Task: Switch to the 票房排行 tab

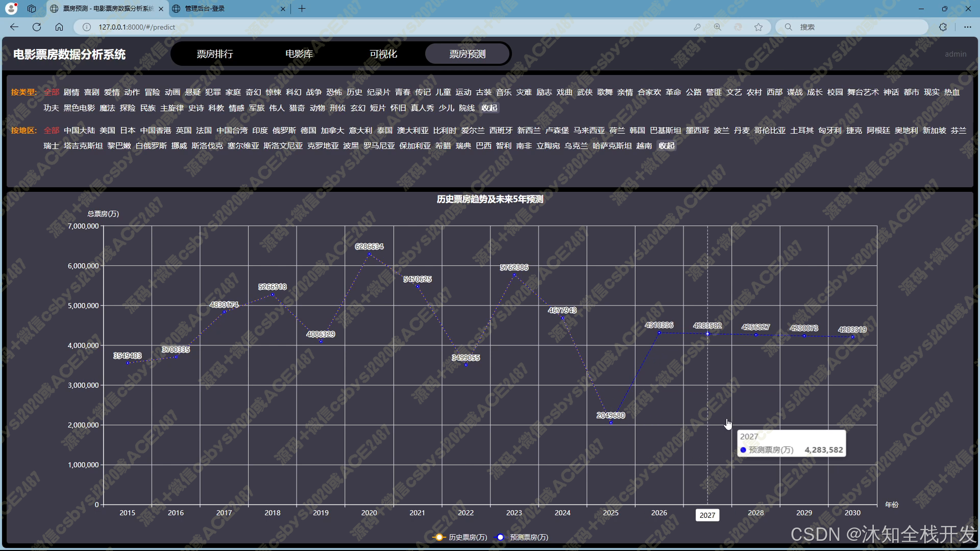Action: pos(215,54)
